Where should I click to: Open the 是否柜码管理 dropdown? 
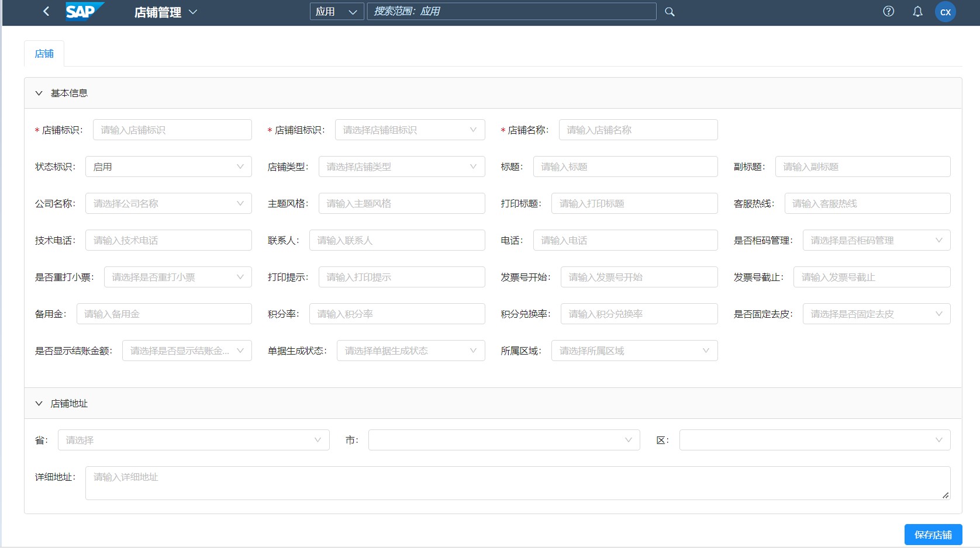pyautogui.click(x=877, y=240)
